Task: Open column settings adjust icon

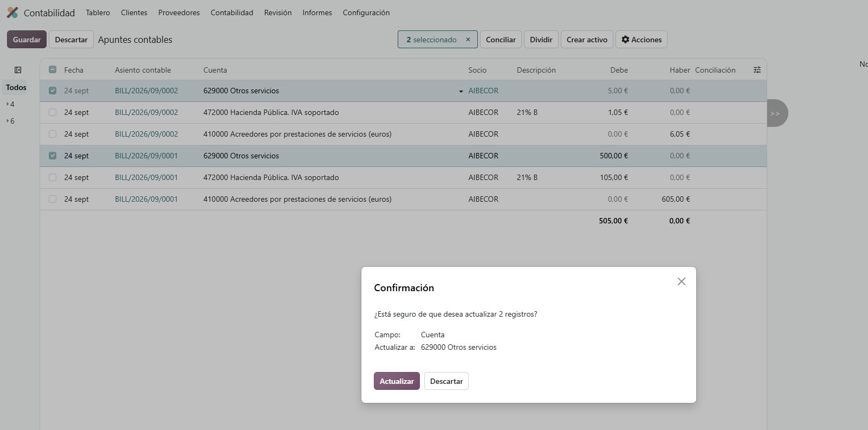Action: coord(757,70)
